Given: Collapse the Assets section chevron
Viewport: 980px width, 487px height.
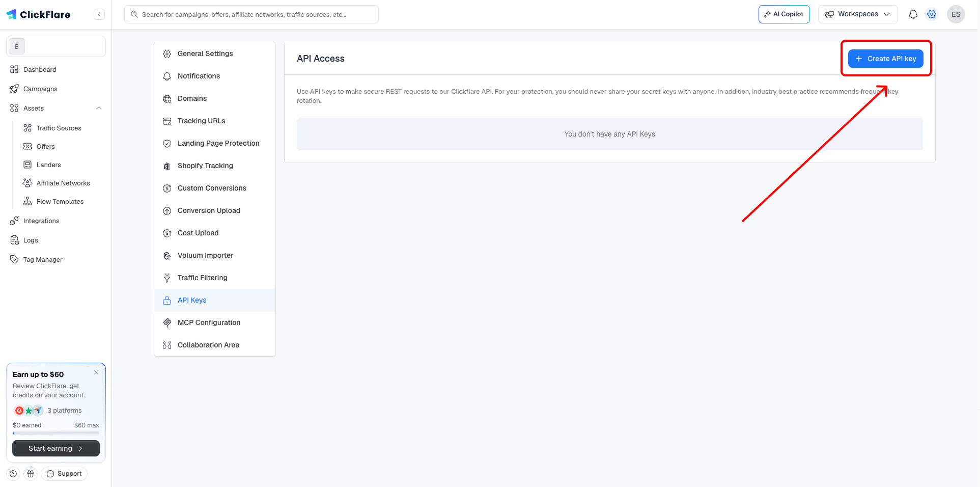Looking at the screenshot, I should [99, 108].
